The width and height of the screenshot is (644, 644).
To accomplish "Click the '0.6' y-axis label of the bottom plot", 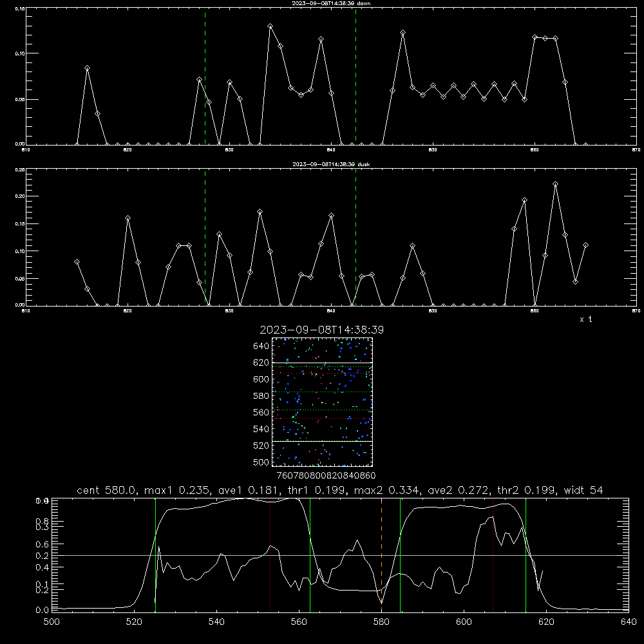I will (x=42, y=544).
